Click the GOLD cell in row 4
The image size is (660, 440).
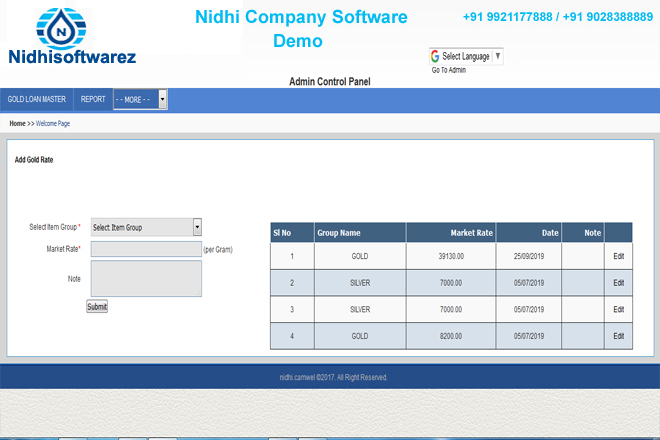tap(360, 336)
